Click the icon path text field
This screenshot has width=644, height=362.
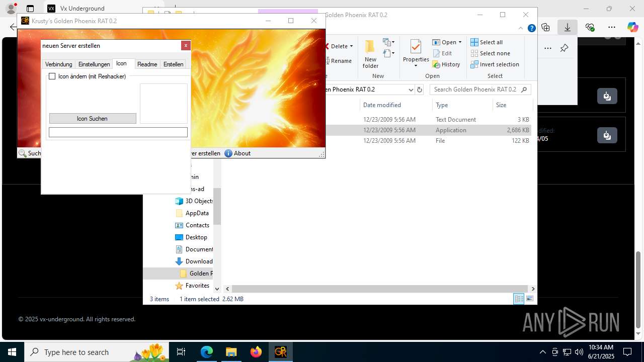point(118,132)
